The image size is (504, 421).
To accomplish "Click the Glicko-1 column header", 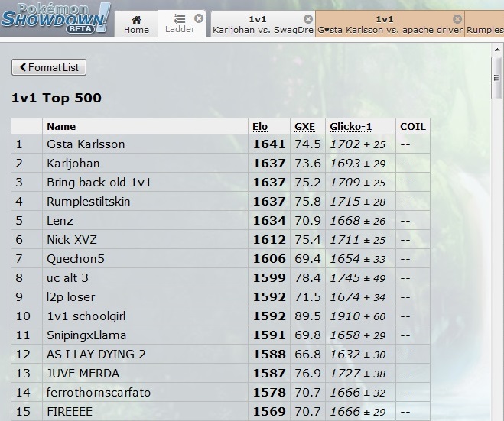I will point(350,126).
